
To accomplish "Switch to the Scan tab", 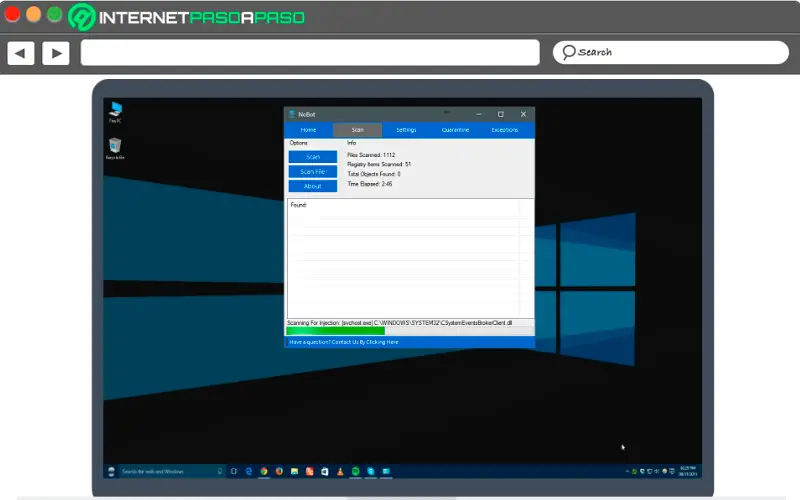I will [357, 130].
